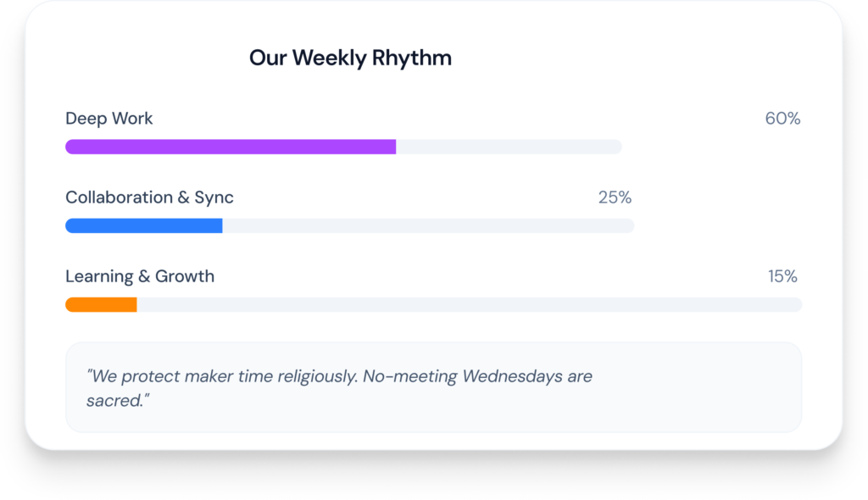Click the empty track of Collaboration bar
Screen dimensions: 868x500
(428, 225)
